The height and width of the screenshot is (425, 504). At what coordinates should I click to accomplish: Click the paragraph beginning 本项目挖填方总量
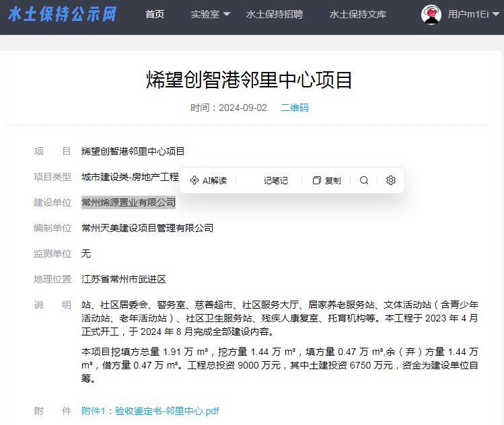pyautogui.click(x=280, y=365)
